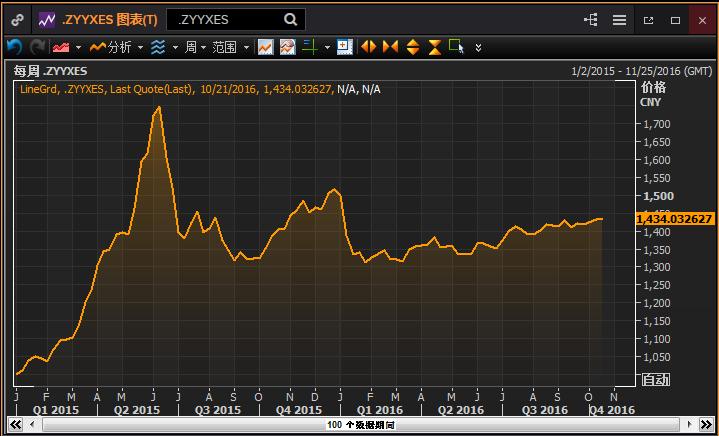Click the horizontal expand arrows icon
719x436 pixels.
coord(369,47)
